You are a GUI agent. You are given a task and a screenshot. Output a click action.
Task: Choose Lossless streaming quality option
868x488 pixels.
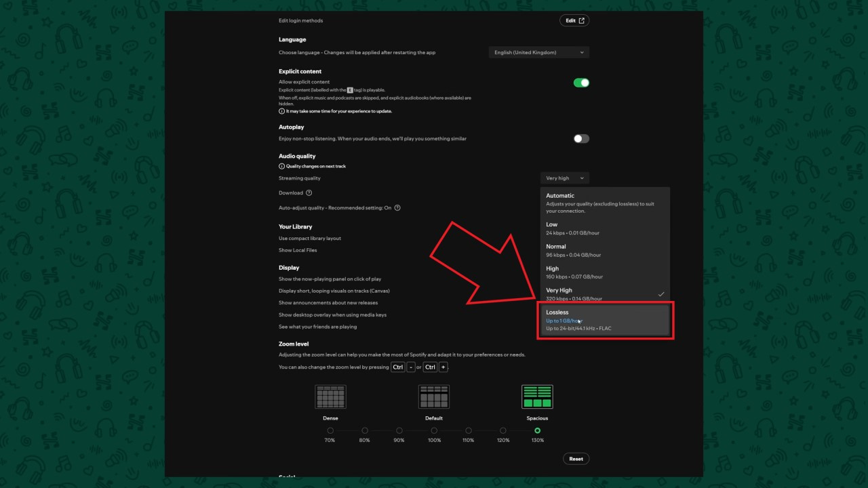tap(605, 320)
